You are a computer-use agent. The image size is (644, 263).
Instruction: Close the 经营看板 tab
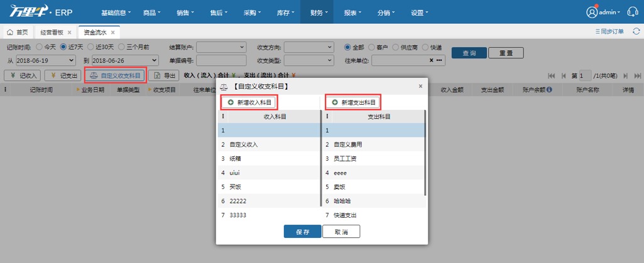(69, 32)
